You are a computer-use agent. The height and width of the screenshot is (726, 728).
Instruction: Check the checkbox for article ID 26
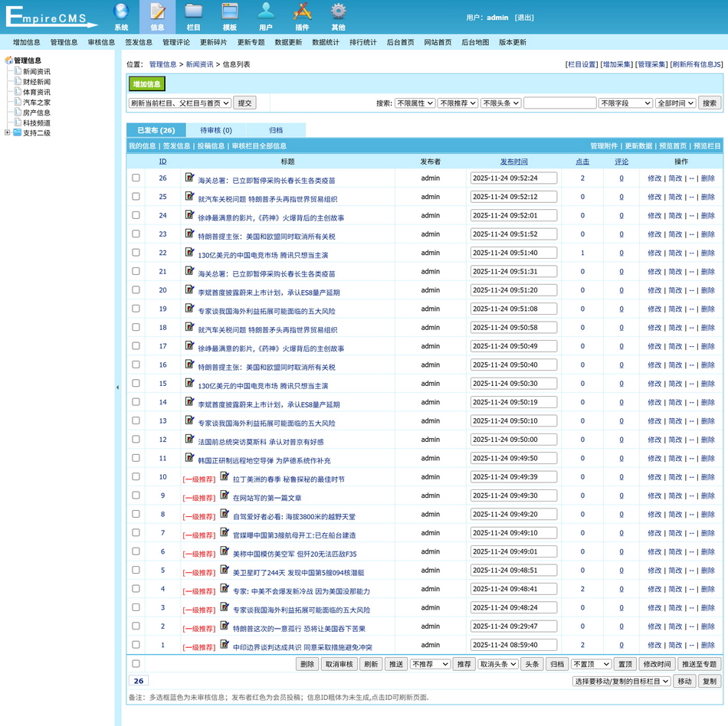tap(136, 178)
